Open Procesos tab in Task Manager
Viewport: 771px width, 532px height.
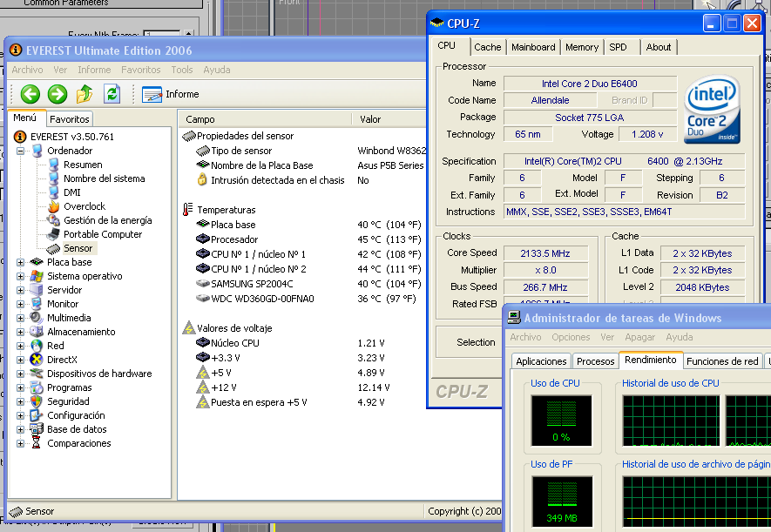tap(596, 361)
